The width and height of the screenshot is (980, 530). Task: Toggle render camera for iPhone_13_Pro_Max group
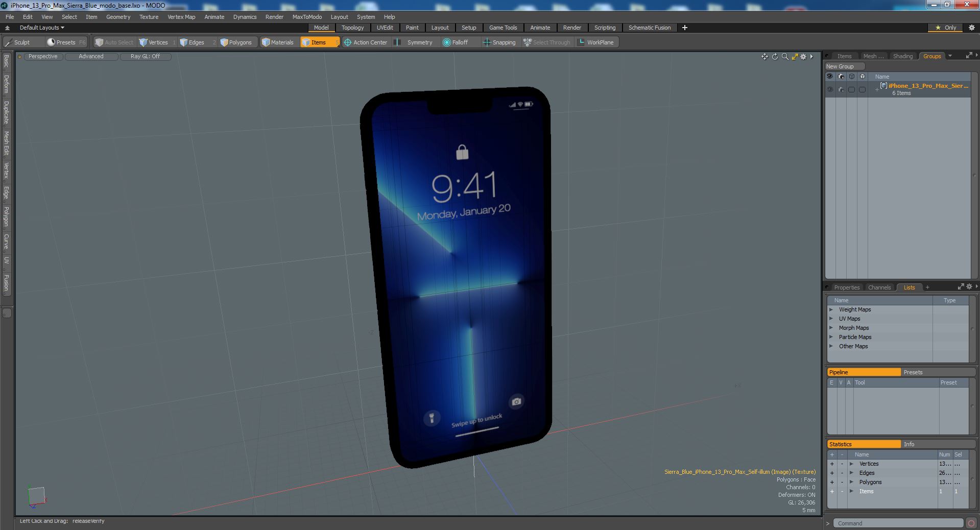tap(841, 89)
